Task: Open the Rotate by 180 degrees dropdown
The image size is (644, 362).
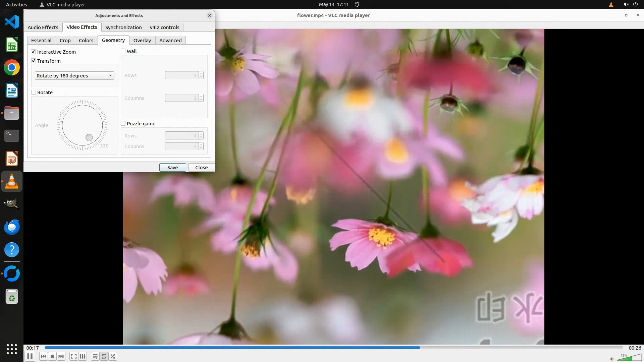Action: (x=74, y=76)
